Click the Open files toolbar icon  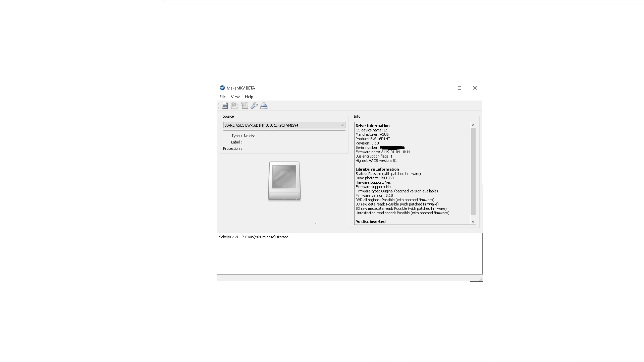click(225, 106)
